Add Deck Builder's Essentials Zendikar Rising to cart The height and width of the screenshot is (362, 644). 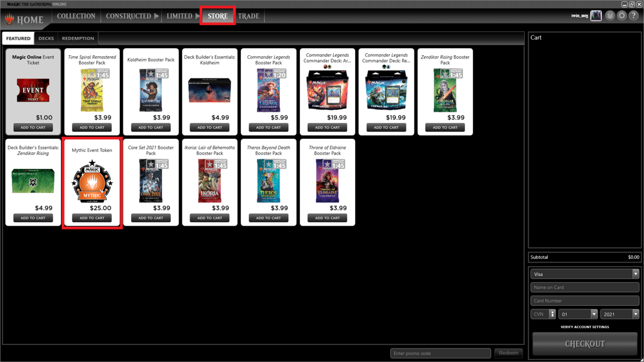(x=33, y=218)
